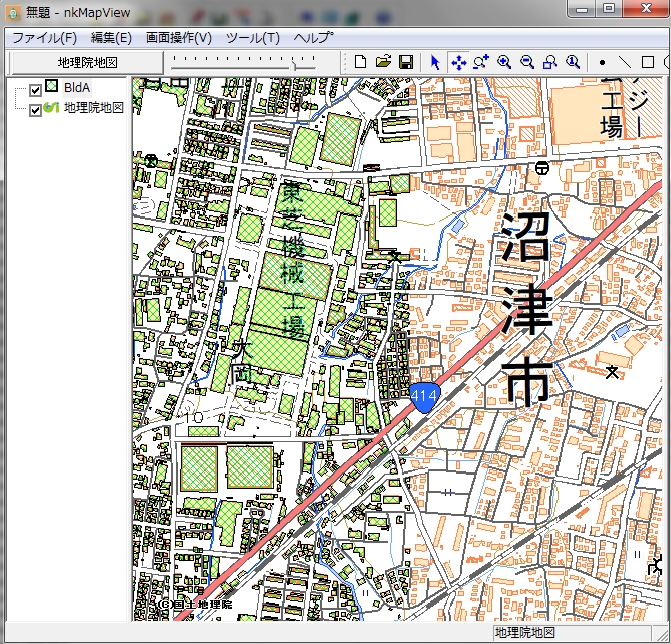Open the 編集(E) menu

pyautogui.click(x=111, y=38)
